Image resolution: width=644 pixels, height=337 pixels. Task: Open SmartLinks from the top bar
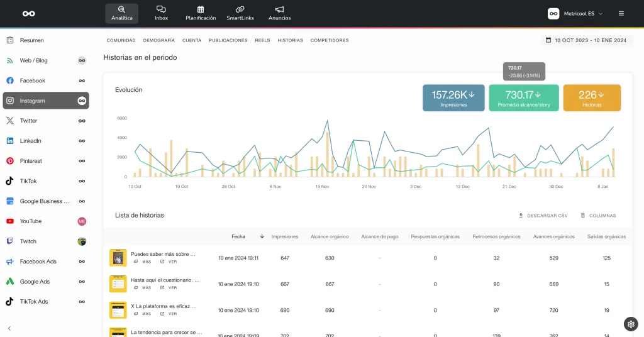point(240,13)
